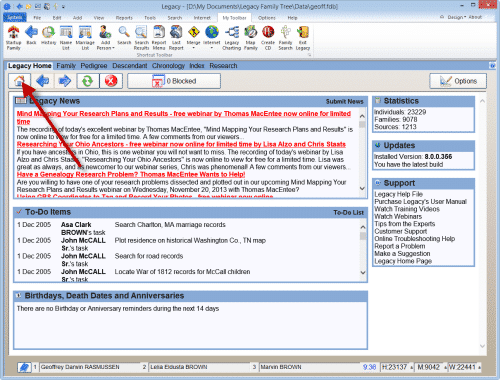Open the File menu

[x=37, y=18]
